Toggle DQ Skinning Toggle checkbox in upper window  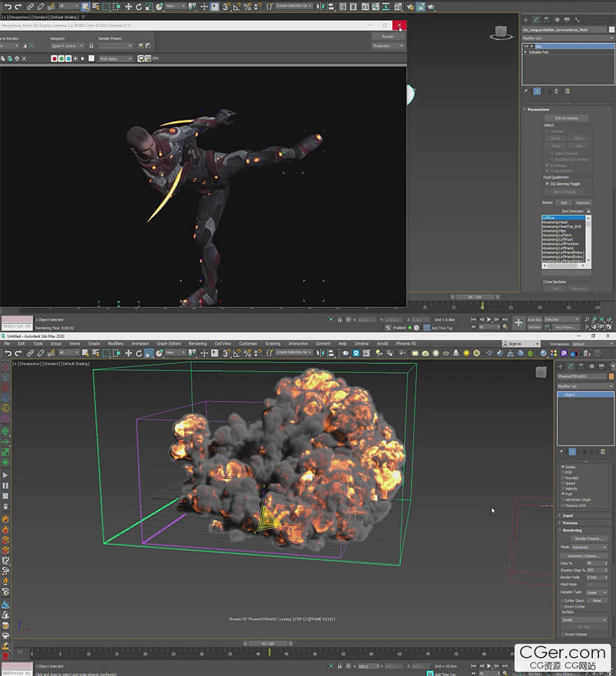tap(547, 183)
